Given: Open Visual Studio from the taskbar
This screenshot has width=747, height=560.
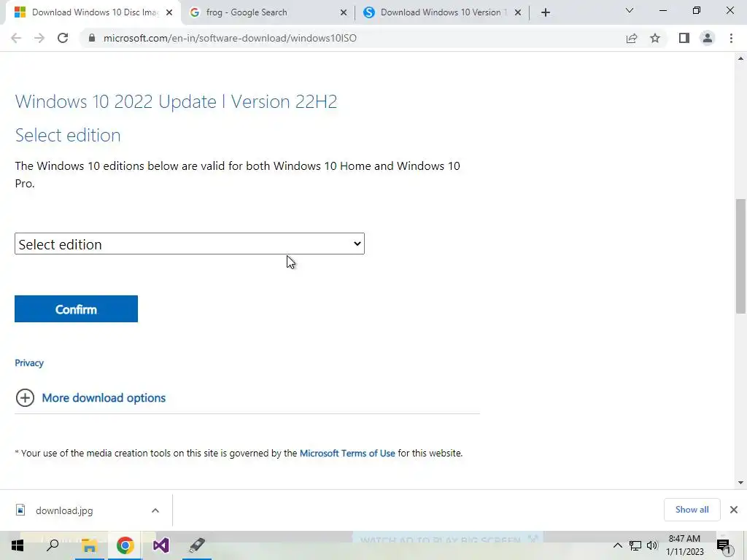Looking at the screenshot, I should click(161, 545).
